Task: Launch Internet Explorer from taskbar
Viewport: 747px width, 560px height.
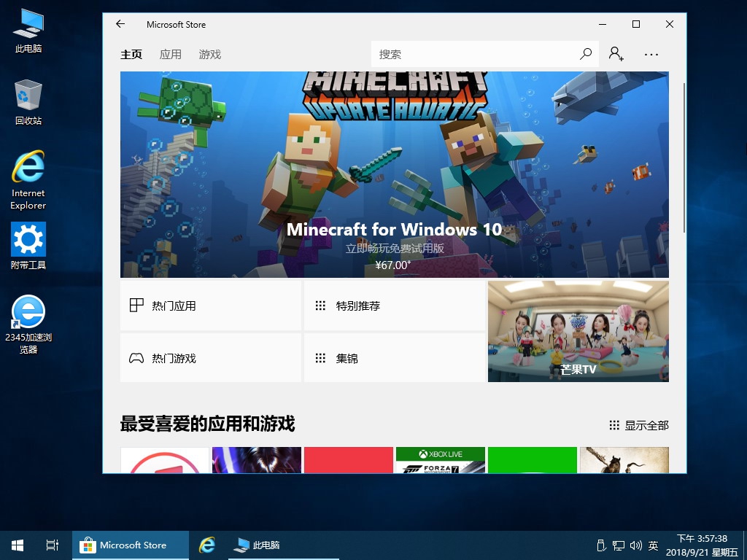Action: (207, 545)
